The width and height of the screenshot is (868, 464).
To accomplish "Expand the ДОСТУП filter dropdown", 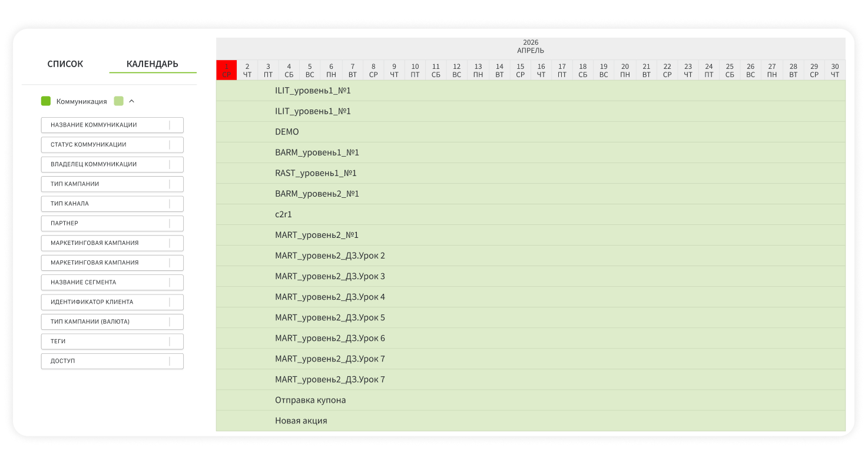I will (112, 361).
